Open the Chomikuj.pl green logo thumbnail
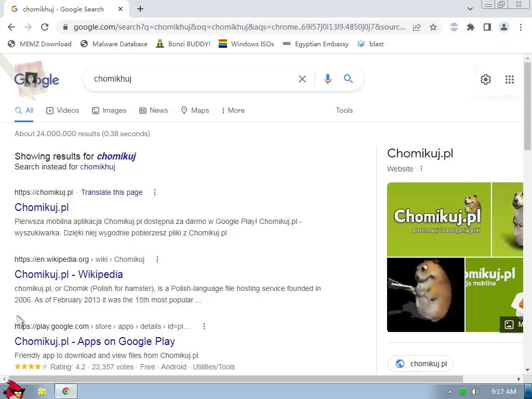Image resolution: width=532 pixels, height=399 pixels. (438, 219)
